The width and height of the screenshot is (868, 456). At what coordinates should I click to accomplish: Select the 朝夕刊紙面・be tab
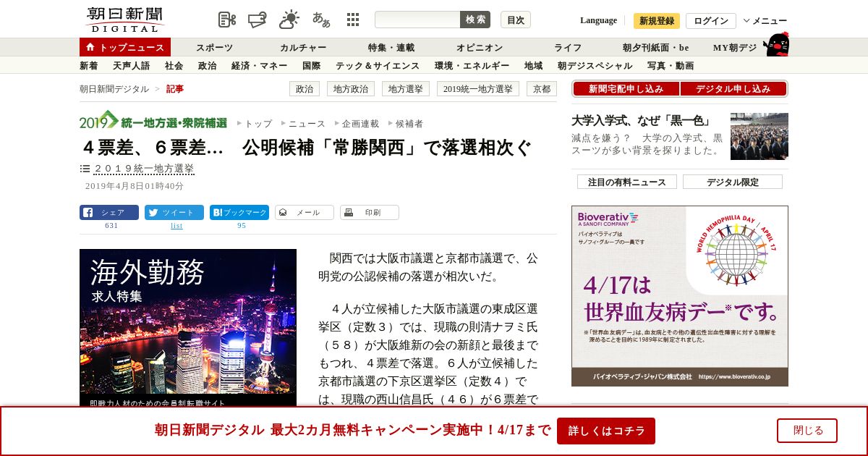[656, 48]
